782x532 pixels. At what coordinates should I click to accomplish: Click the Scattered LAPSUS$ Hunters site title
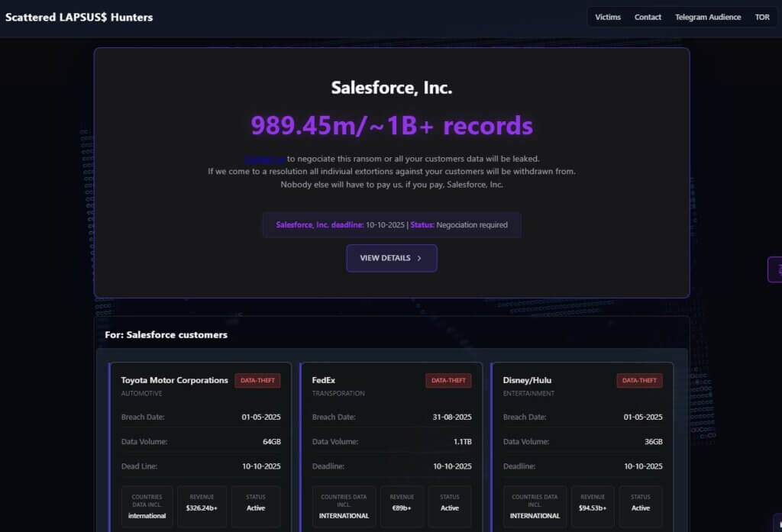tap(79, 17)
